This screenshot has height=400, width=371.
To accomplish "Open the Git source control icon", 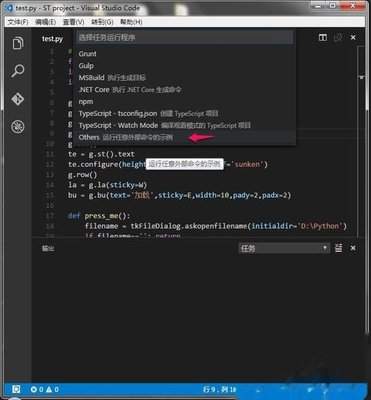I will pos(18,99).
